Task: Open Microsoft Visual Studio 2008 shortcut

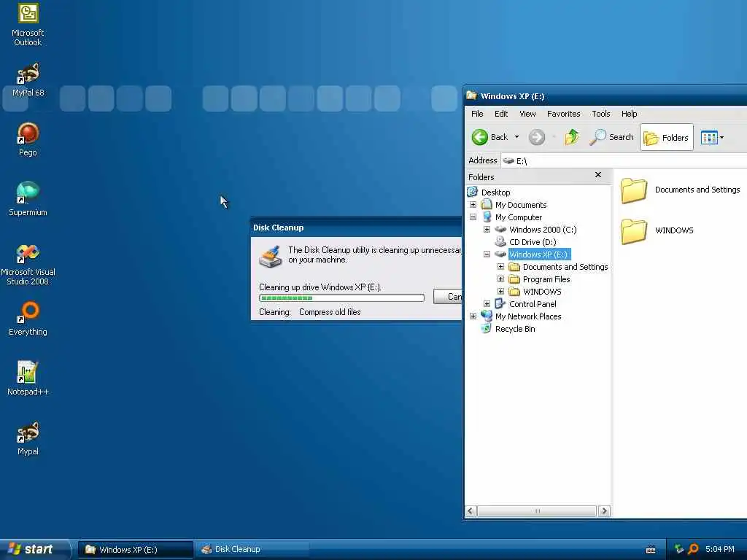Action: coord(28,264)
